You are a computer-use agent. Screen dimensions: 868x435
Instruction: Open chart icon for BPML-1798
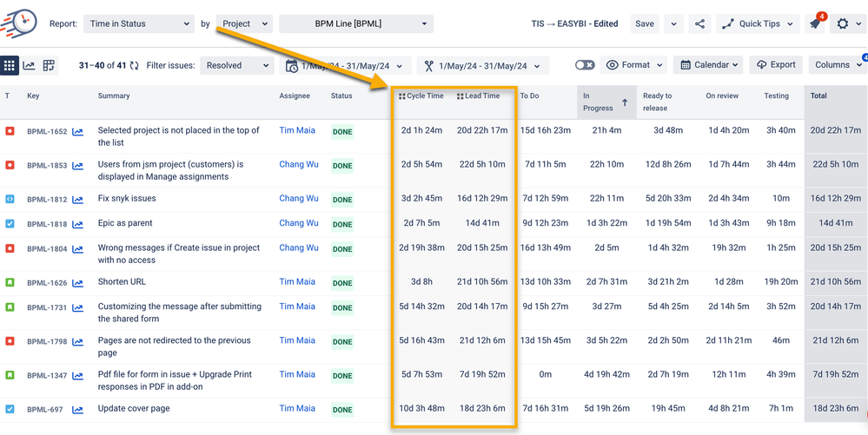click(x=77, y=342)
